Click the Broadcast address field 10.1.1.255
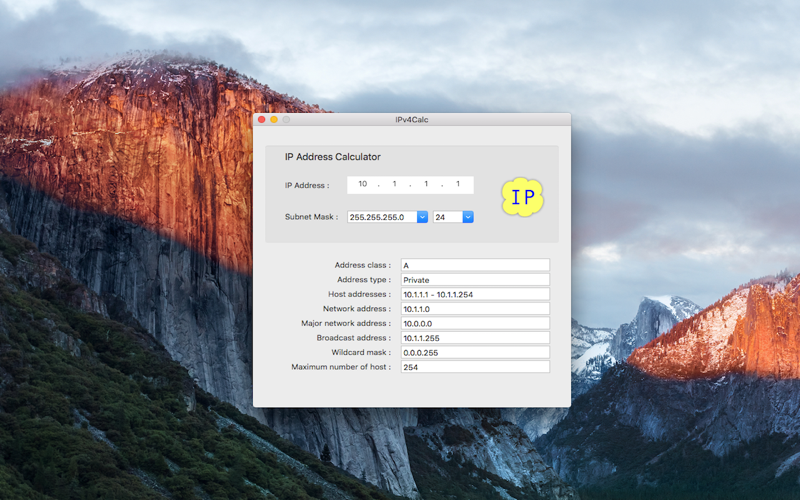Screen dimensions: 800x500 (x=475, y=338)
